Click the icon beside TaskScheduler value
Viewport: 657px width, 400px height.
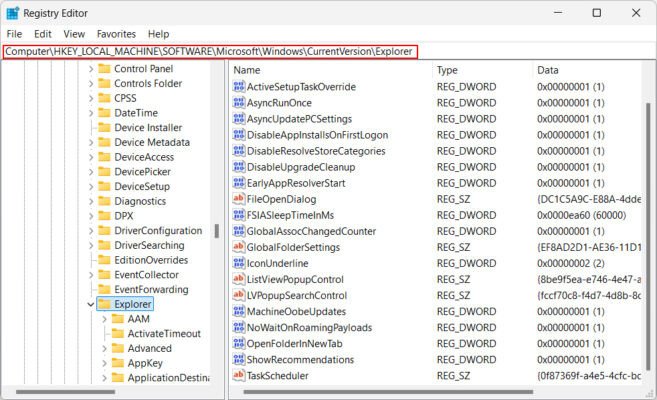(239, 376)
